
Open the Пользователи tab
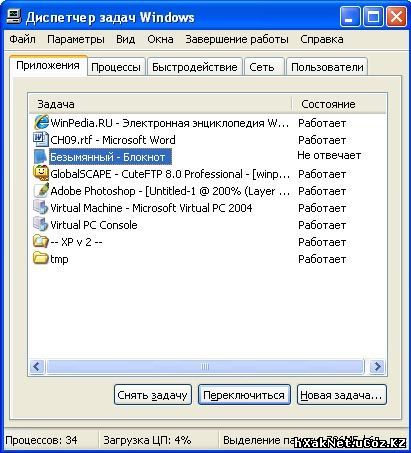pos(327,67)
